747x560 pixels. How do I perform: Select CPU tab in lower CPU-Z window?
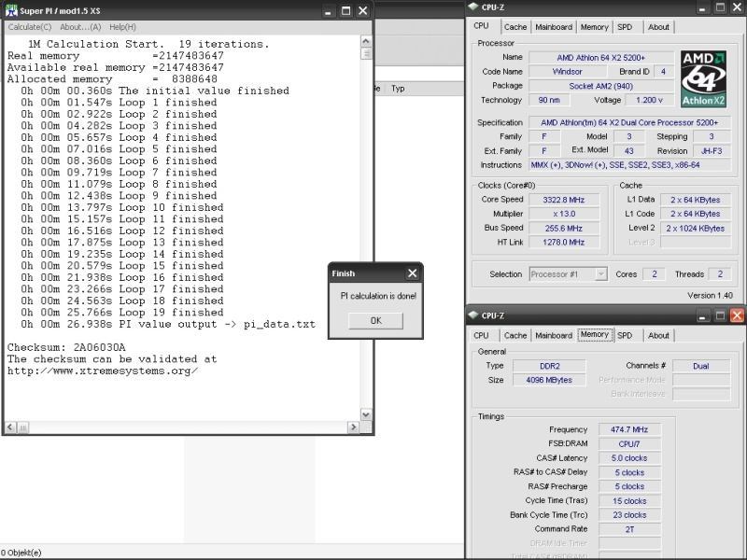481,336
